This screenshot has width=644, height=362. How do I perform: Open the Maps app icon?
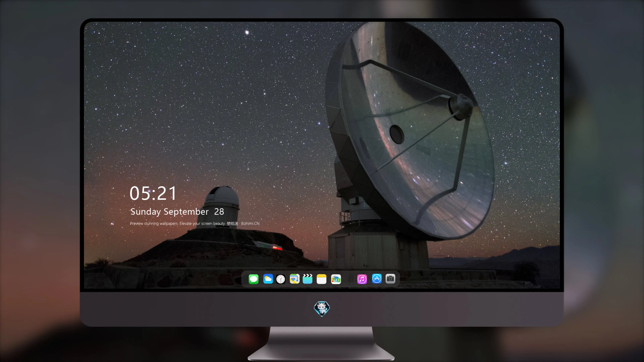point(294,279)
